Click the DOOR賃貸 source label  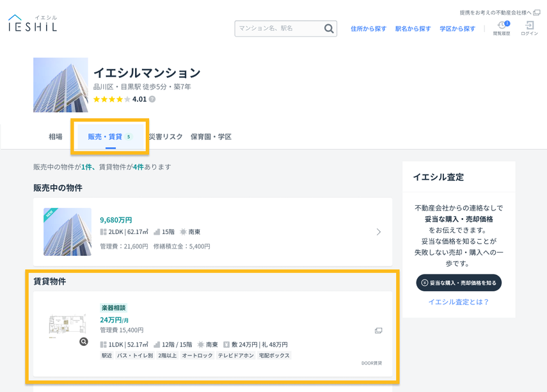[372, 363]
